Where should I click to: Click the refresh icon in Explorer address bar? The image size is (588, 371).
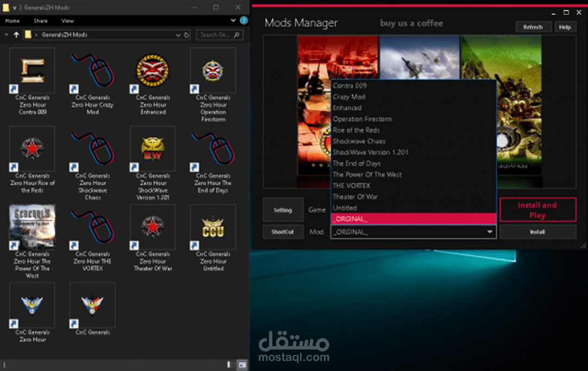pos(186,35)
